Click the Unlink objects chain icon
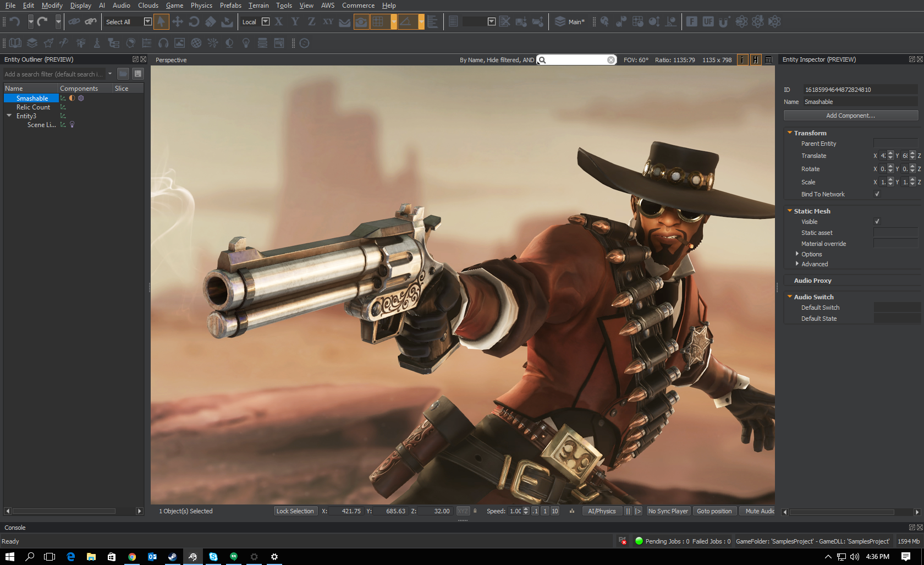Image resolution: width=924 pixels, height=565 pixels. click(90, 22)
